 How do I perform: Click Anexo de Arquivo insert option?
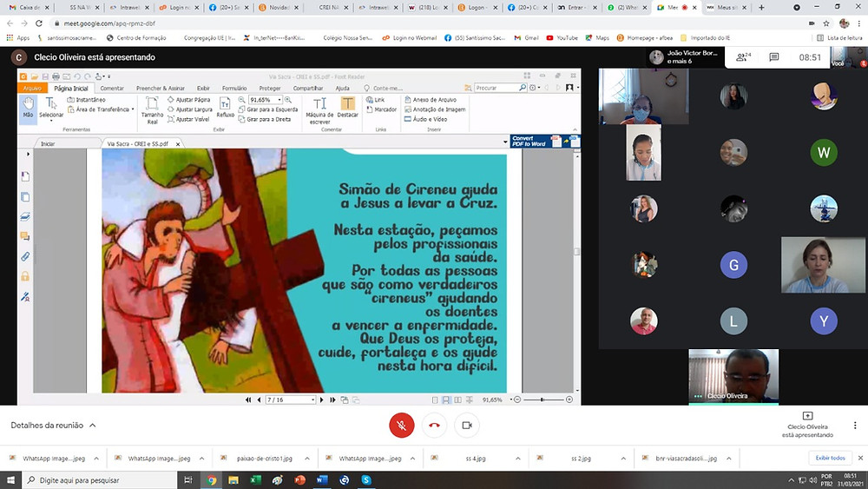pyautogui.click(x=431, y=100)
